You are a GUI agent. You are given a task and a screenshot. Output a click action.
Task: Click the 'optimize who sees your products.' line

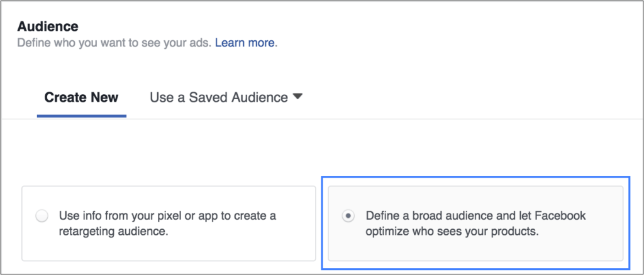coord(452,232)
